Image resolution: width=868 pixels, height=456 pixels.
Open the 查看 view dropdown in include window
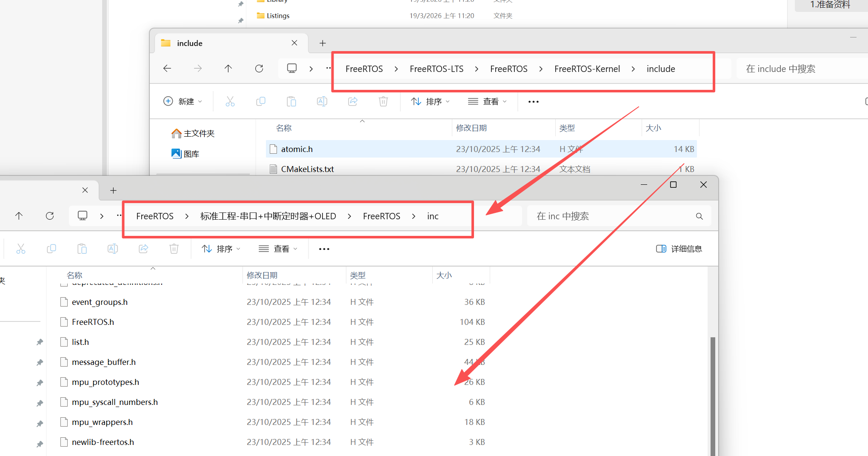pyautogui.click(x=488, y=102)
